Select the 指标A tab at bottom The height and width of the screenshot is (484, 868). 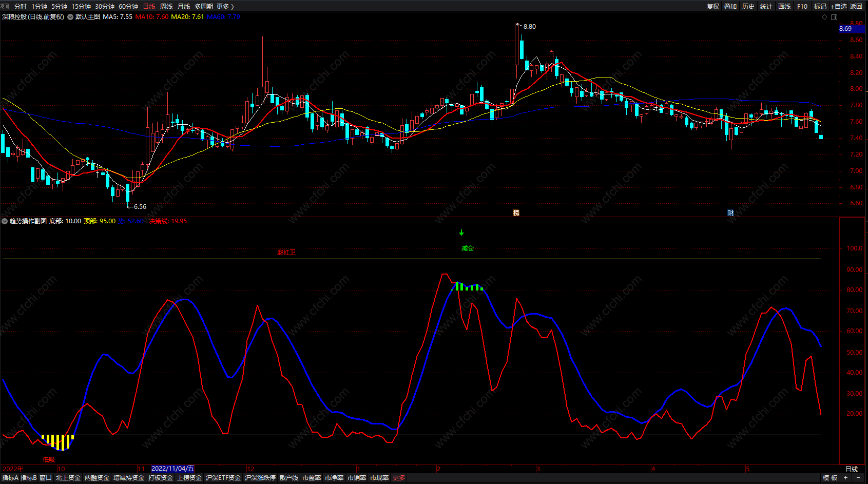tap(10, 478)
